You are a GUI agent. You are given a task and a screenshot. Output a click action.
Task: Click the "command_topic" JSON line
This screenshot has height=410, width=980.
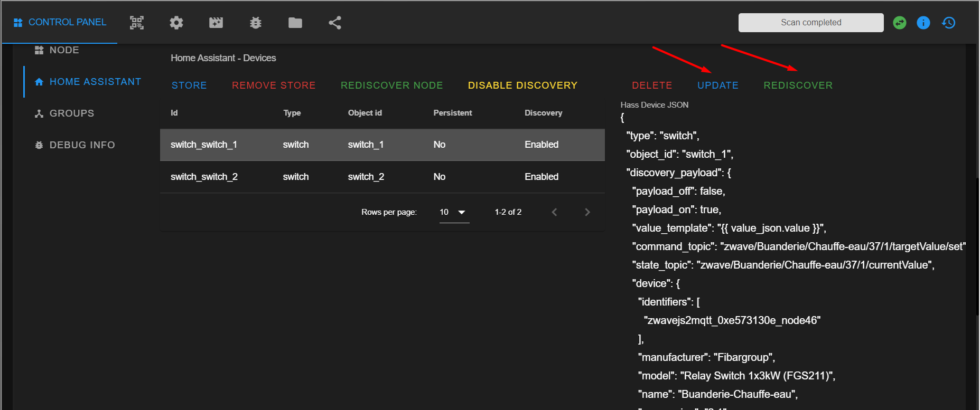click(x=799, y=246)
